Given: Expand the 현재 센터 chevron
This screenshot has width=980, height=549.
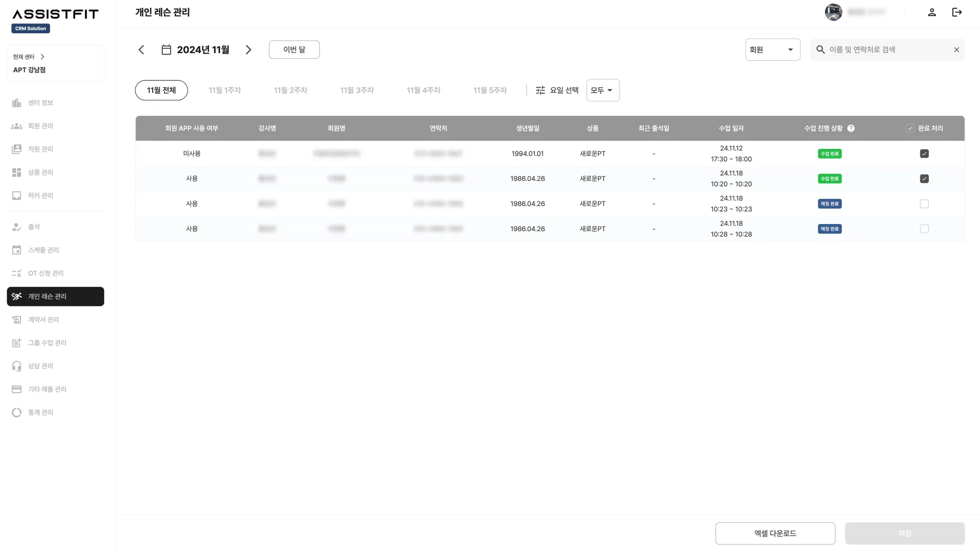Looking at the screenshot, I should click(x=43, y=57).
